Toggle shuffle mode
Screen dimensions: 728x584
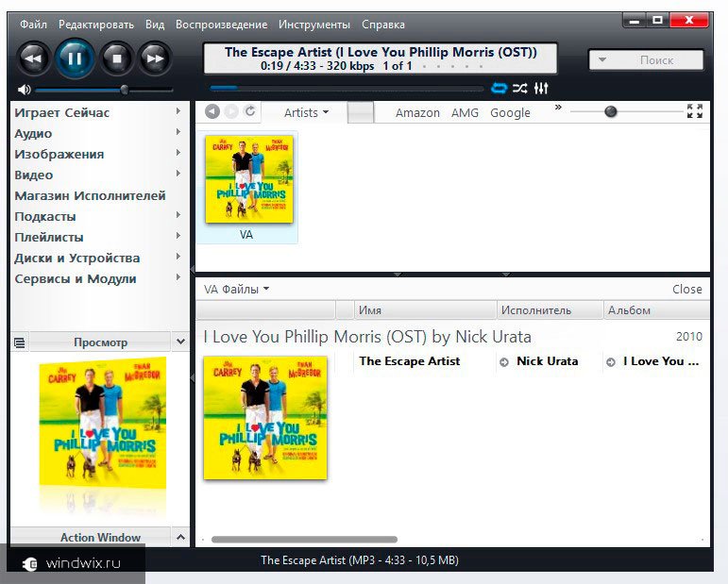click(520, 88)
